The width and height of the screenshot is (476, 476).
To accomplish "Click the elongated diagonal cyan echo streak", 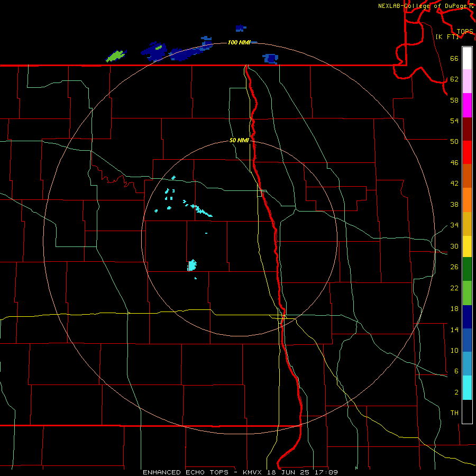I will [203, 210].
